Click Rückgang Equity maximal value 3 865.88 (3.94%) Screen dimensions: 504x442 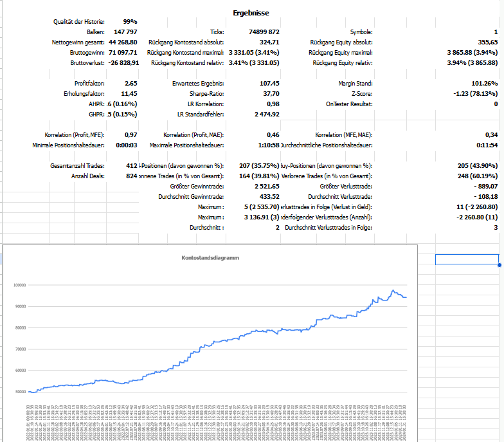click(x=472, y=53)
